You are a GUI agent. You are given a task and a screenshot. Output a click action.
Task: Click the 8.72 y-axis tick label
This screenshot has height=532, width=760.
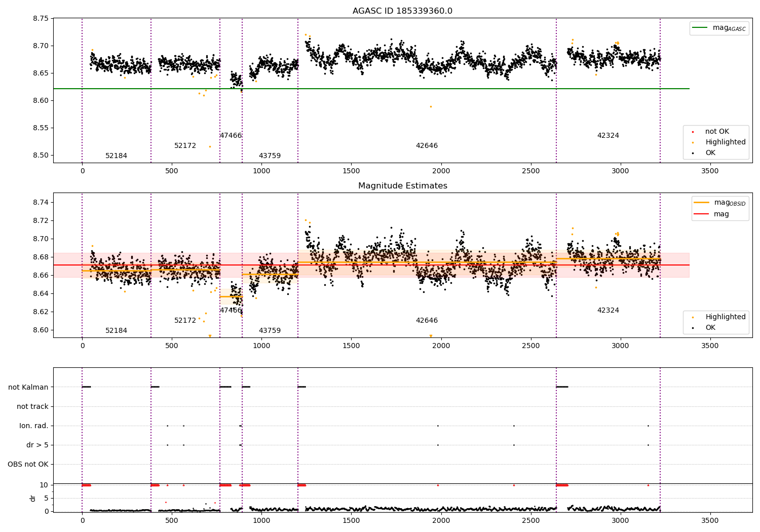41,221
